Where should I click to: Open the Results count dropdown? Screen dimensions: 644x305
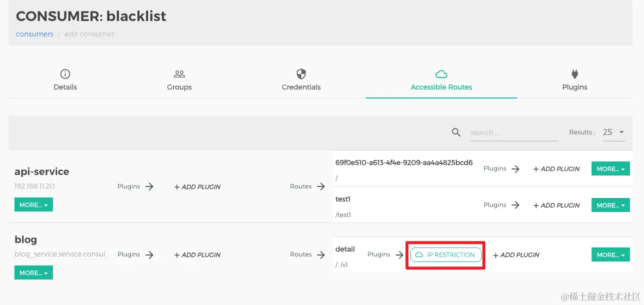click(x=614, y=132)
